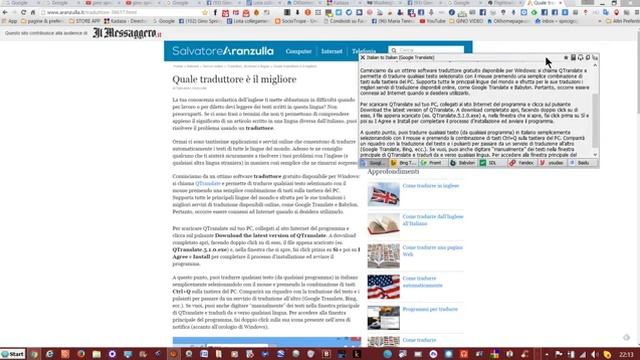640x360 pixels.
Task: Open the SocioTrope bookmark
Action: point(297,21)
